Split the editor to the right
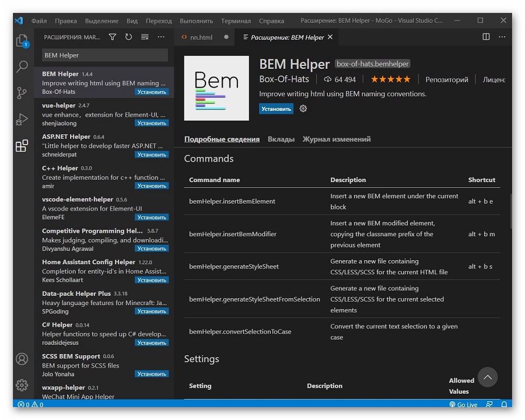The image size is (525, 420). coord(486,37)
